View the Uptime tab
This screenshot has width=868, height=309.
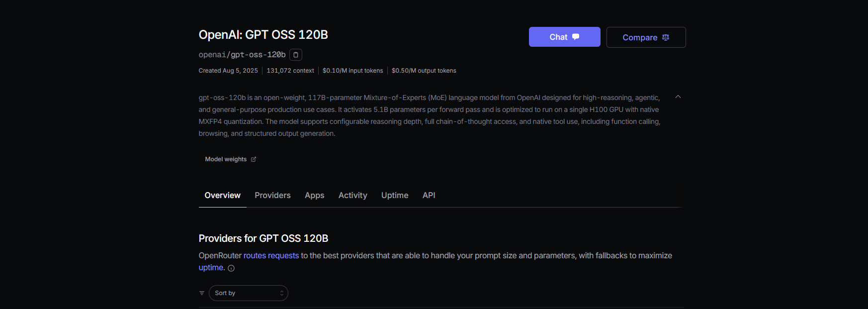pos(395,196)
